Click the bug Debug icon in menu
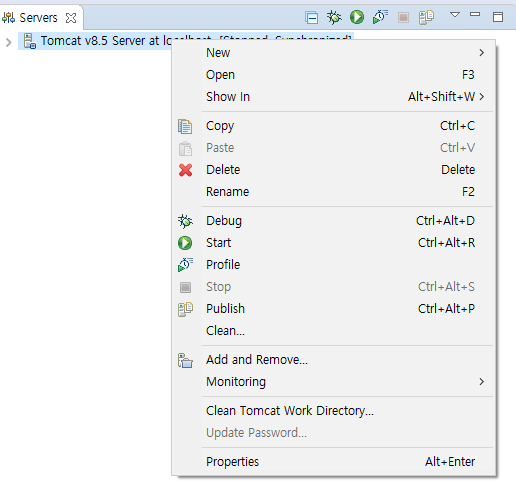The width and height of the screenshot is (516, 494). (x=185, y=221)
